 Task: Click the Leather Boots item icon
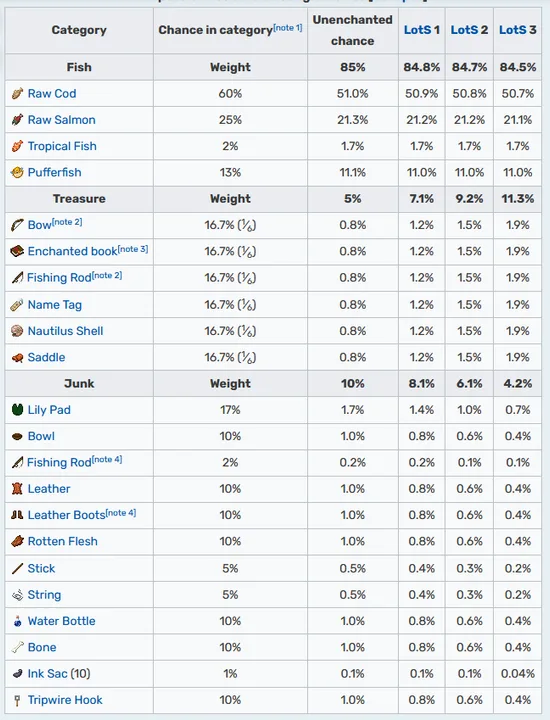(x=17, y=515)
